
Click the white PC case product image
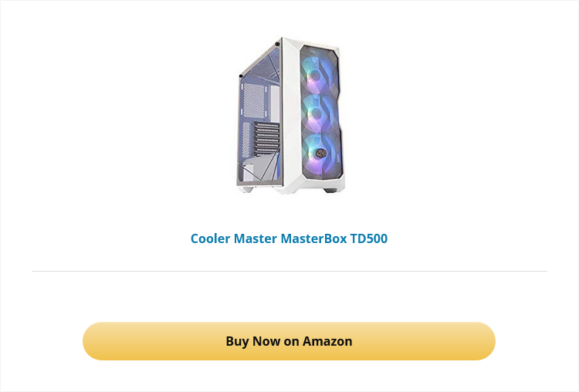point(290,115)
